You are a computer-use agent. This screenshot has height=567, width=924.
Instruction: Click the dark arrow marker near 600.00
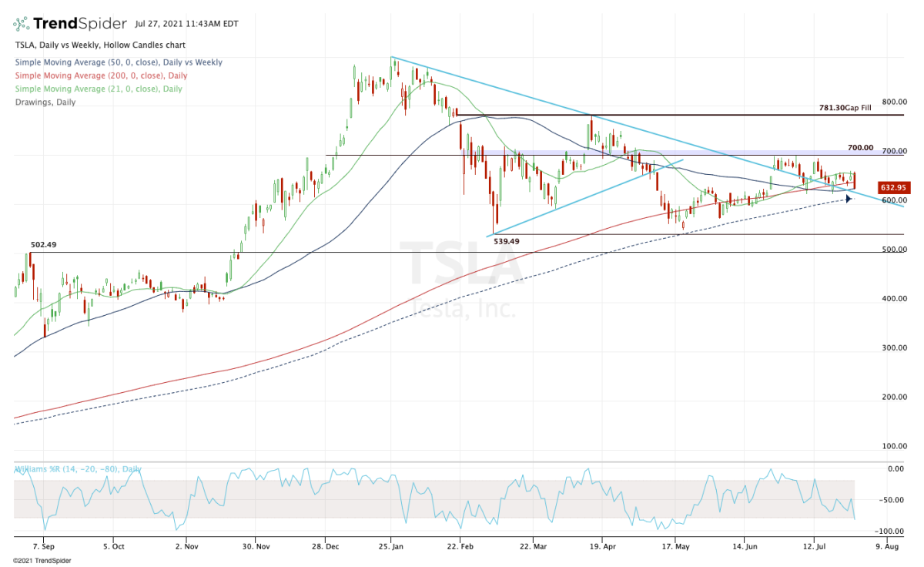click(849, 199)
